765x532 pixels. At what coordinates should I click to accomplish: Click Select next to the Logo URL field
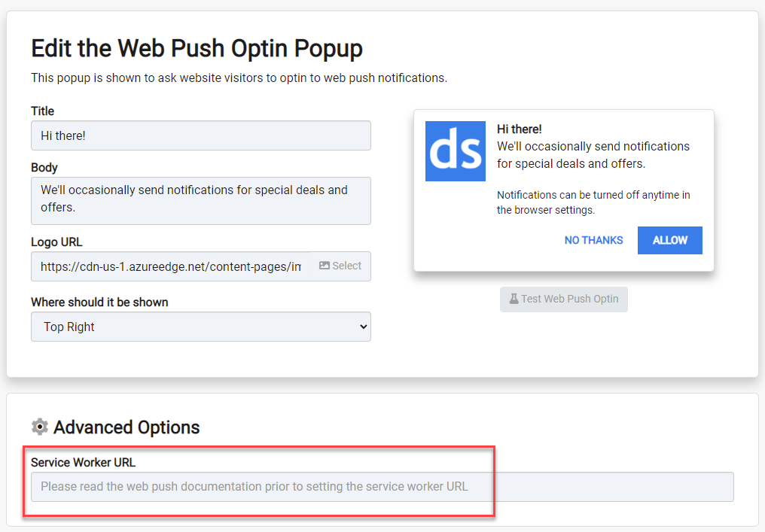pyautogui.click(x=340, y=266)
